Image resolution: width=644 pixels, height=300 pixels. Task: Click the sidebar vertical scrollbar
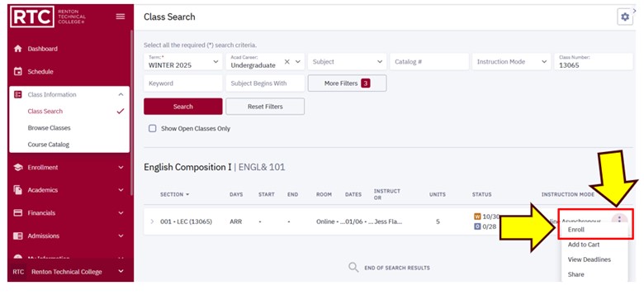click(131, 113)
